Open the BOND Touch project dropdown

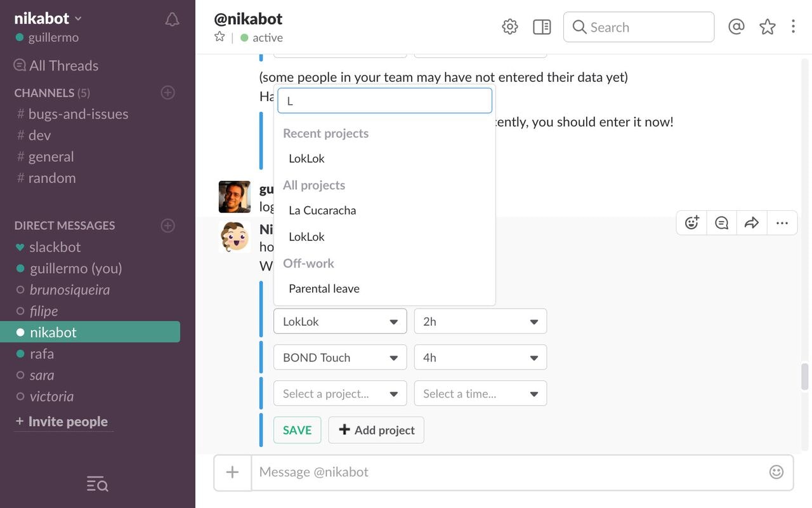340,358
